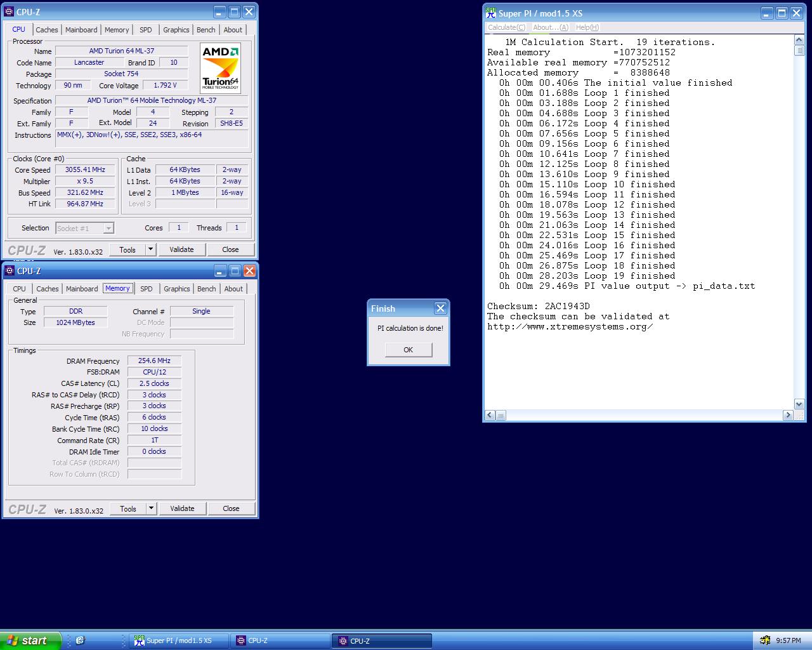Image resolution: width=812 pixels, height=650 pixels.
Task: Open Graphics tab in top CPU-Z
Action: point(176,30)
